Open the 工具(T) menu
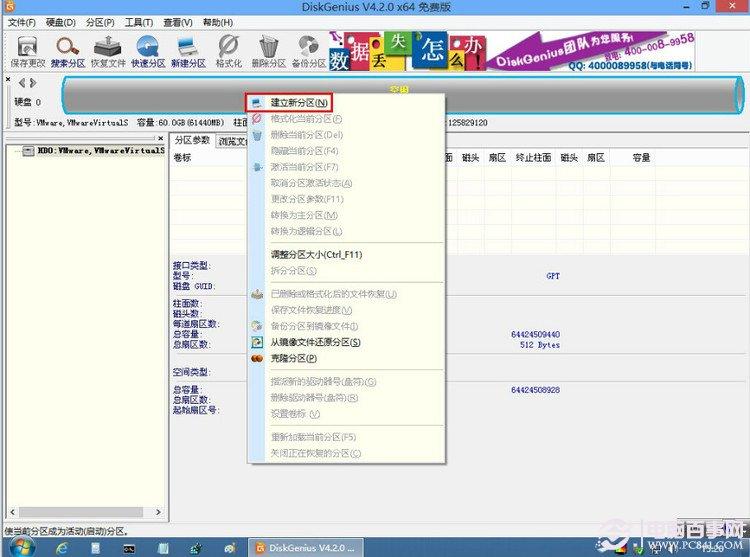750x557 pixels. tap(139, 22)
